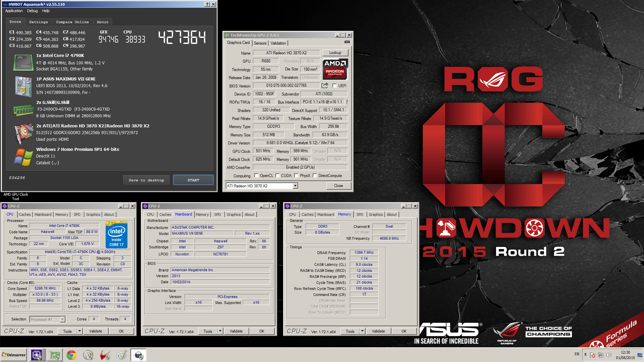Open the ATI Radeon HD 3870 X2 card selector

pyautogui.click(x=262, y=186)
